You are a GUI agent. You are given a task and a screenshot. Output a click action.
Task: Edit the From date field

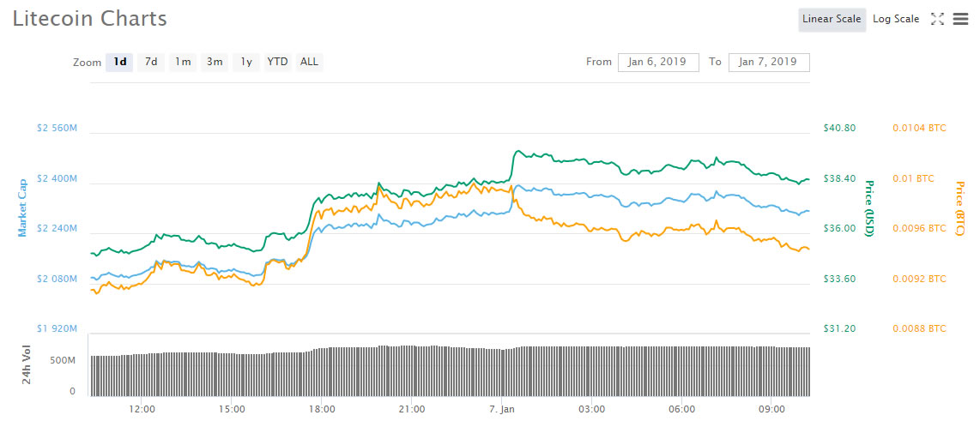(x=657, y=62)
